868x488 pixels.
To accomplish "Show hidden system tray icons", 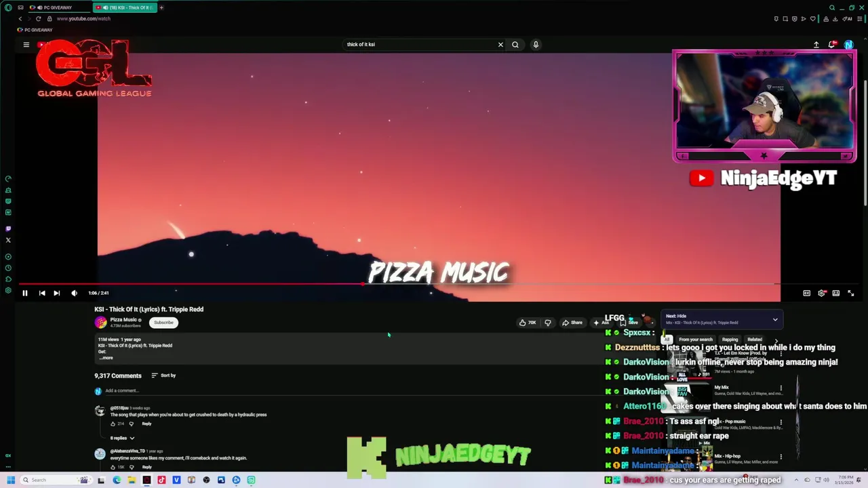I will [x=796, y=480].
